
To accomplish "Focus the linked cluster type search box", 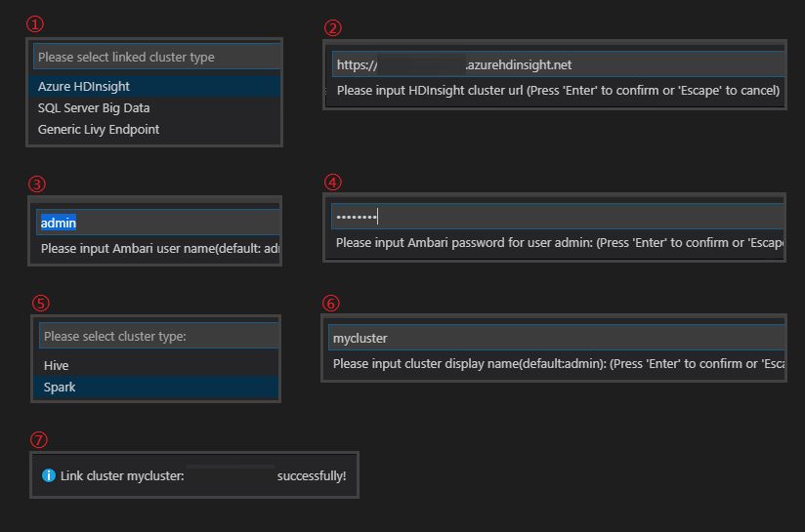I will (157, 57).
